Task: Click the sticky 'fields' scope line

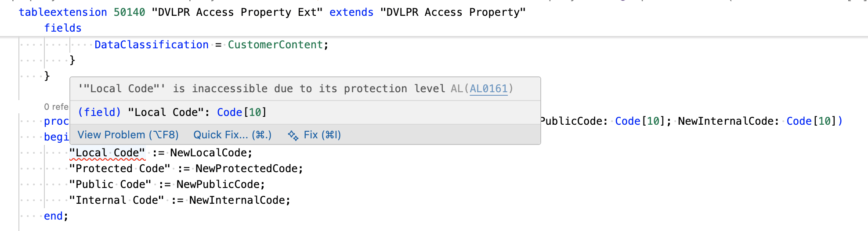Action: tap(63, 28)
